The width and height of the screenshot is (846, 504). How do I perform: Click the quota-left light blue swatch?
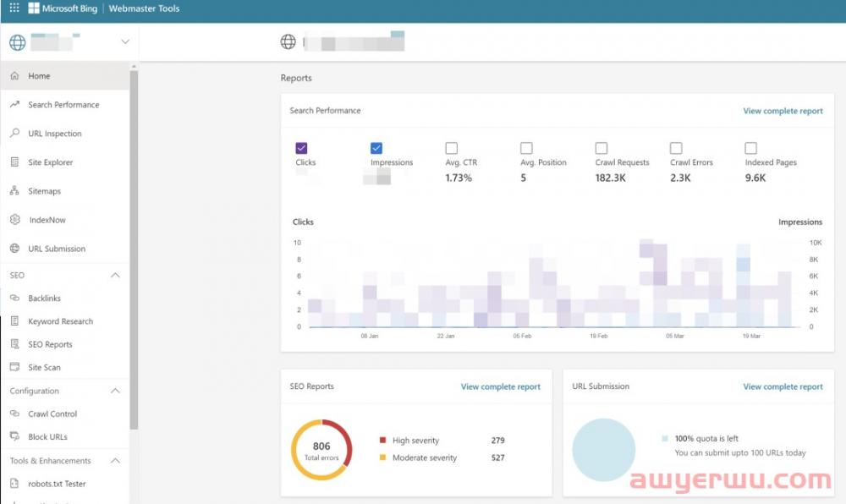coord(665,438)
